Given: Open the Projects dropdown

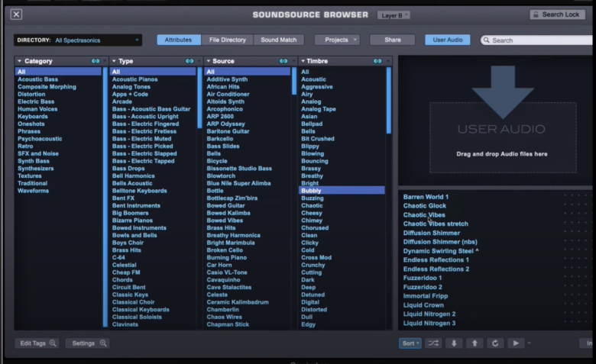Looking at the screenshot, I should coord(338,40).
